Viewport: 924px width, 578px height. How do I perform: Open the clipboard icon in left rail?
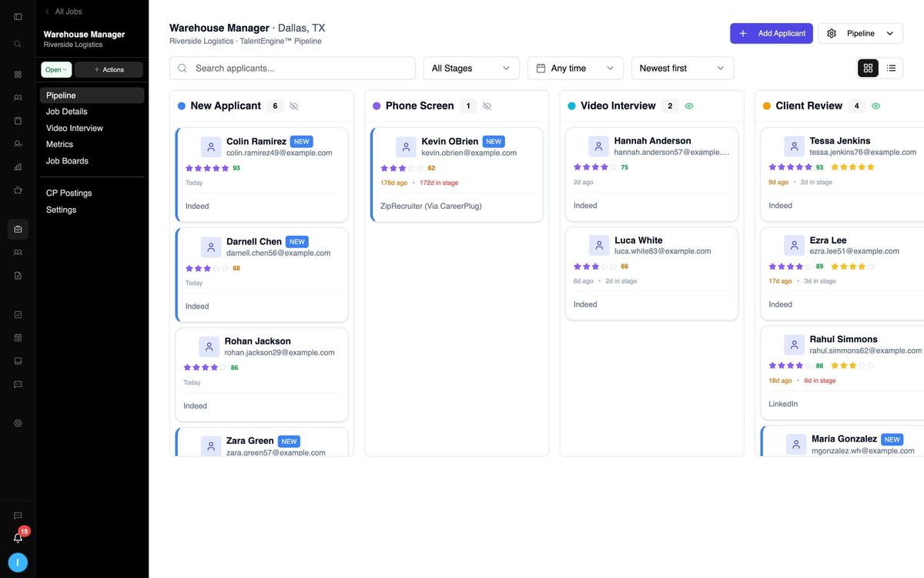[x=18, y=121]
